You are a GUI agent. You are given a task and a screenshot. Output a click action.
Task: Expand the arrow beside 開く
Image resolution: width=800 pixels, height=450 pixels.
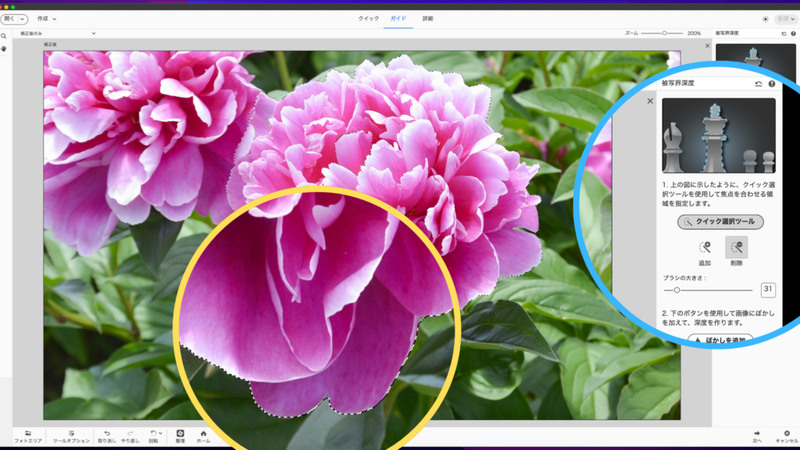(x=22, y=19)
